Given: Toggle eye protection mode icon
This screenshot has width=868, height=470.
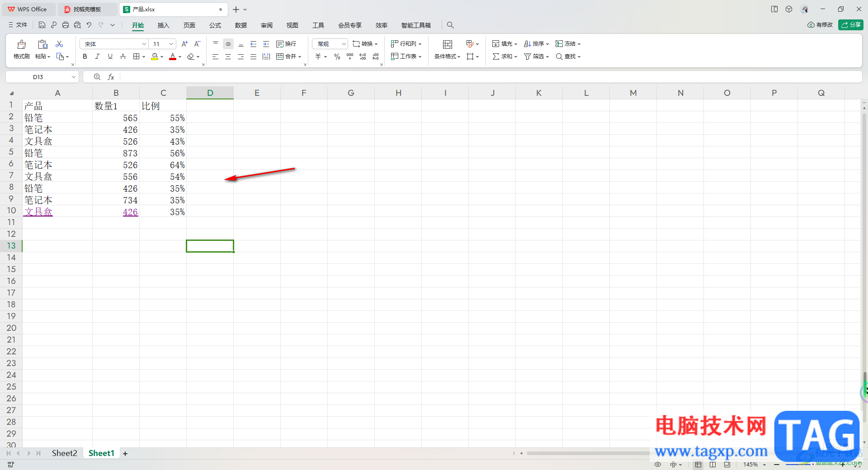Looking at the screenshot, I should (x=658, y=465).
